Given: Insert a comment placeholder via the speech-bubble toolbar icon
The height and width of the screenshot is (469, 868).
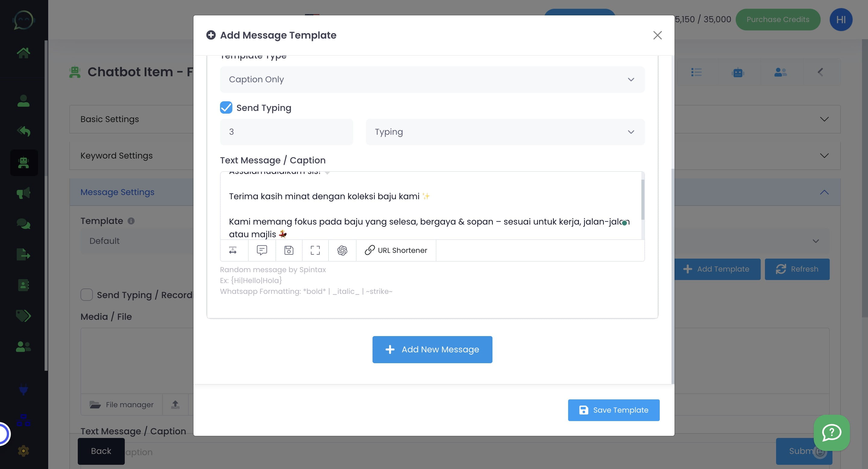Looking at the screenshot, I should click(x=262, y=250).
